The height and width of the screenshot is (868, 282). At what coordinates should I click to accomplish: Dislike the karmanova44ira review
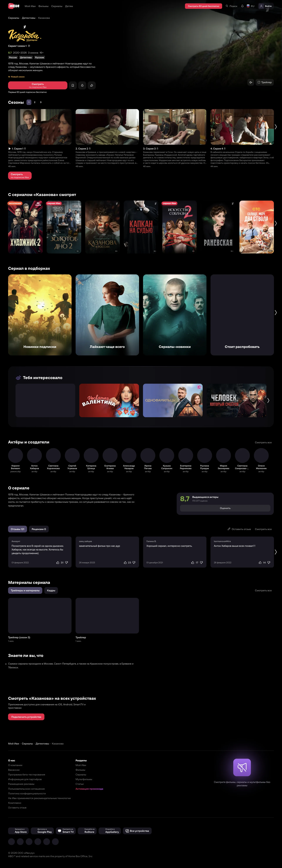point(269,562)
